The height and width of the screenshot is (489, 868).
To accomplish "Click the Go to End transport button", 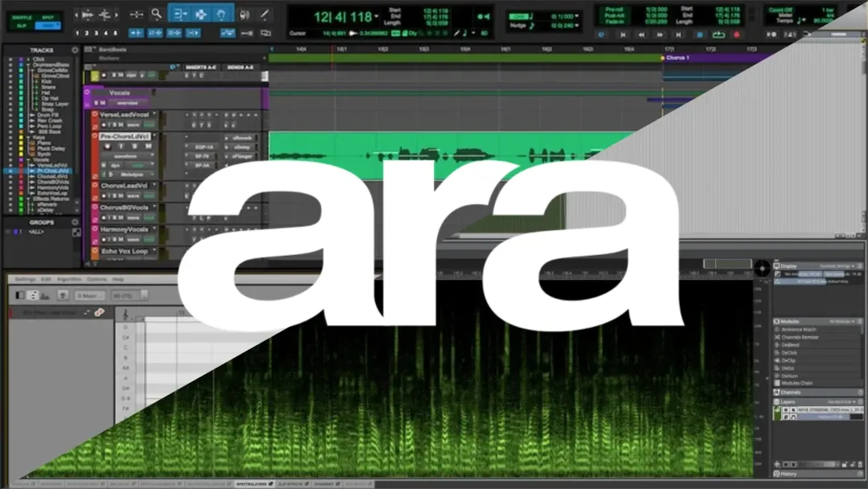I will 678,35.
